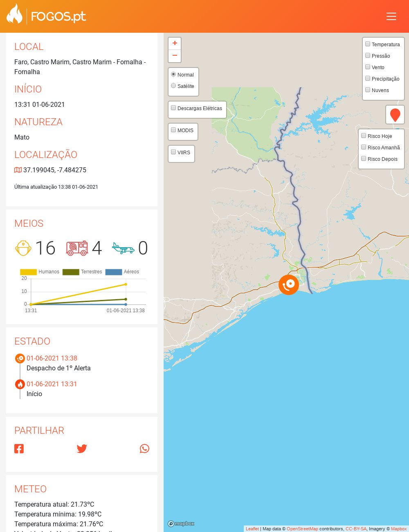Screen dimensions: 409x532
Task: Select the Satélite map layer
Action: [173, 86]
